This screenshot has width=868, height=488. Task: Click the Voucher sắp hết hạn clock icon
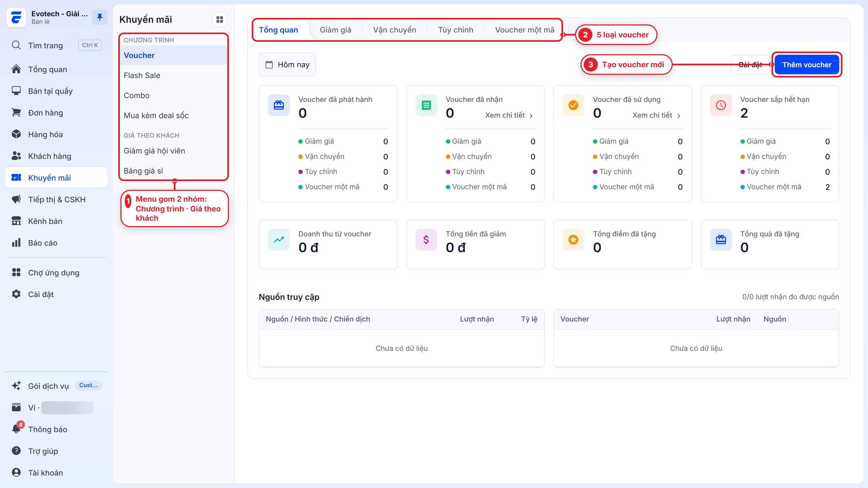(x=721, y=105)
